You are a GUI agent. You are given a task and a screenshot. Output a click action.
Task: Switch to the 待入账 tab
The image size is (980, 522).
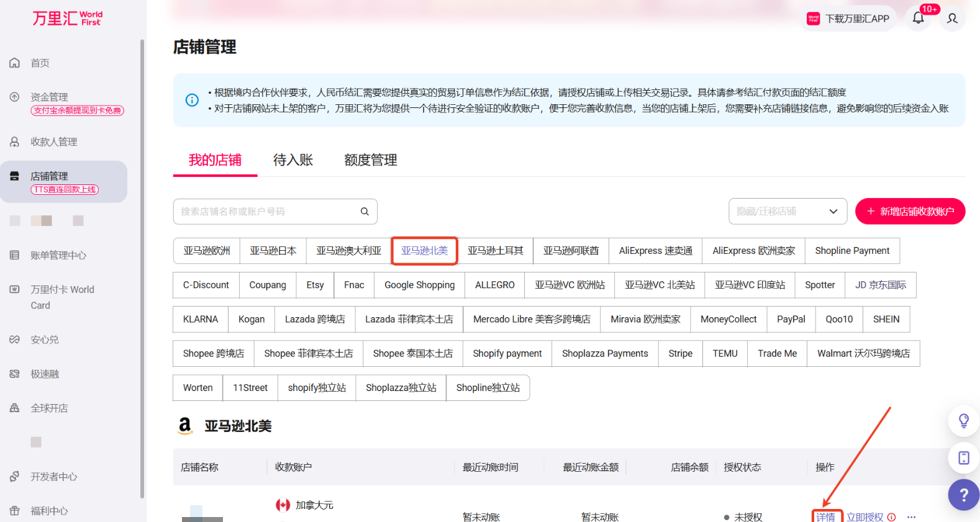[x=293, y=160]
